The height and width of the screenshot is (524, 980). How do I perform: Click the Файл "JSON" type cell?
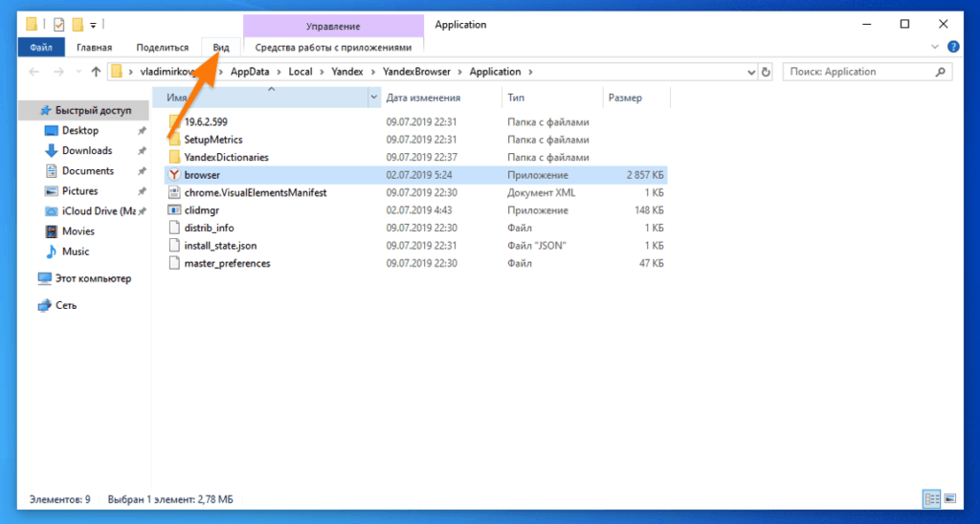[536, 246]
